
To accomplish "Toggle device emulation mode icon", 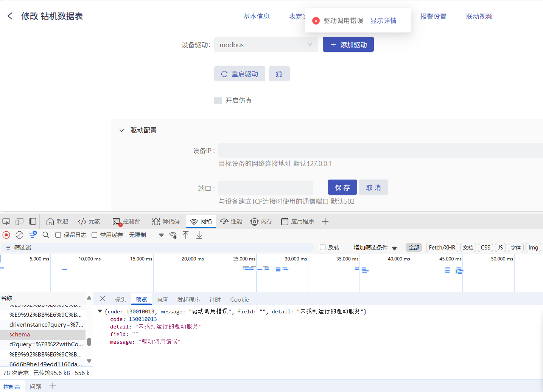I will pyautogui.click(x=20, y=222).
